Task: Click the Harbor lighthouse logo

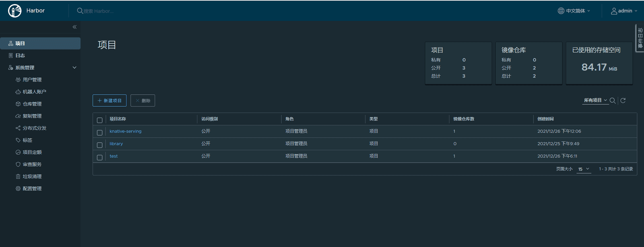Action: (15, 11)
